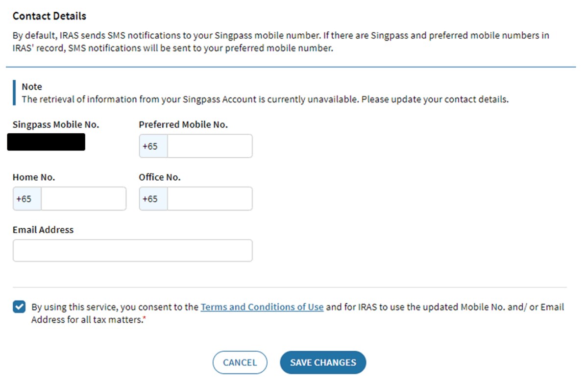Click the +65 prefix in Office No.
The image size is (588, 385).
(x=150, y=199)
